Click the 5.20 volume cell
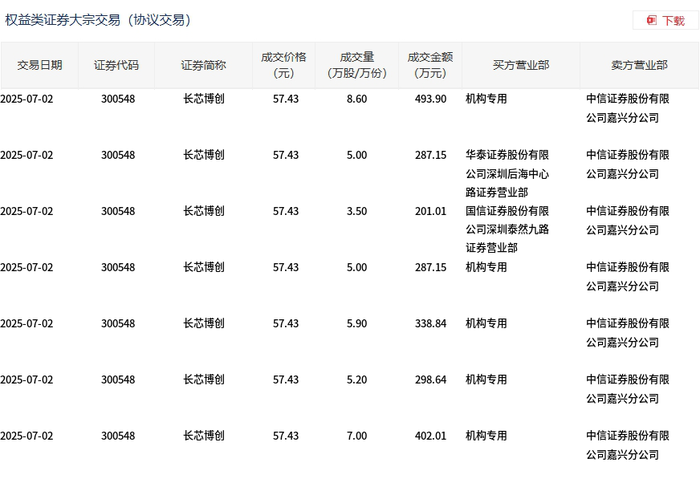The height and width of the screenshot is (483, 700). pos(357,379)
